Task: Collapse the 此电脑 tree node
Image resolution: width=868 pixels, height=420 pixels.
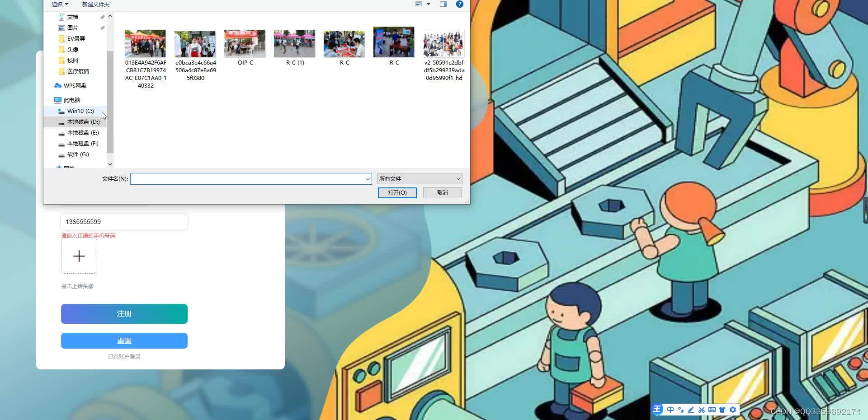Action: coord(48,100)
